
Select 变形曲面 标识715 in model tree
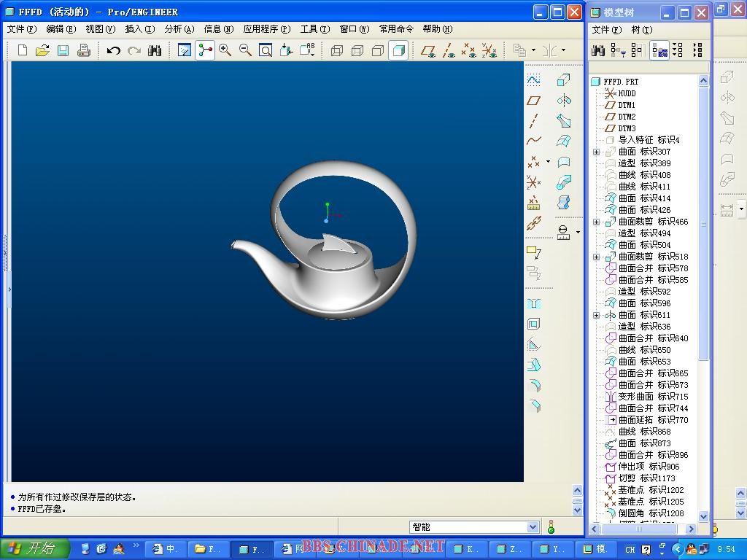click(652, 397)
